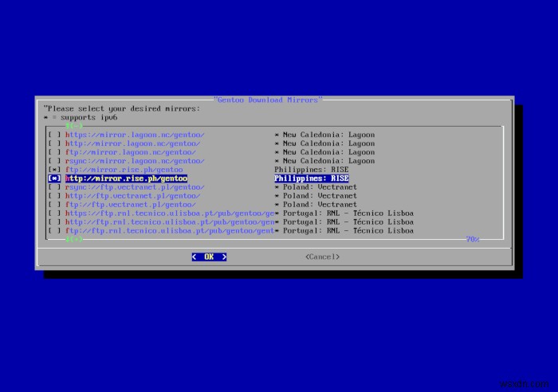Viewport: 558px width, 392px height.
Task: Uncheck the ftp://mirror.rise.ph/gentoo checkbox
Action: [54, 170]
